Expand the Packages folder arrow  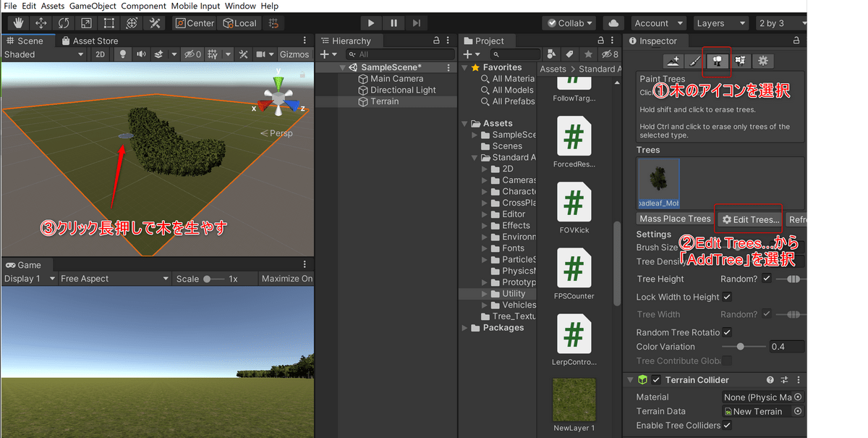(465, 328)
